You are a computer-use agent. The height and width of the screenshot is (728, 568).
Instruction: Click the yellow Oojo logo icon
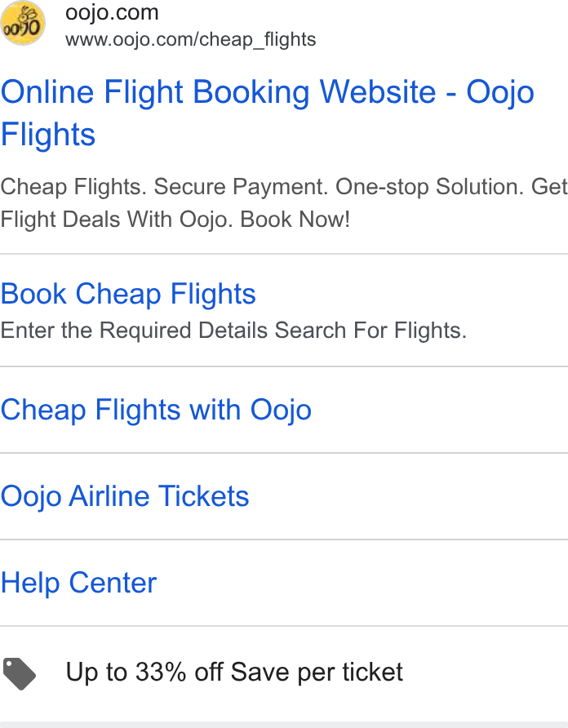click(23, 23)
